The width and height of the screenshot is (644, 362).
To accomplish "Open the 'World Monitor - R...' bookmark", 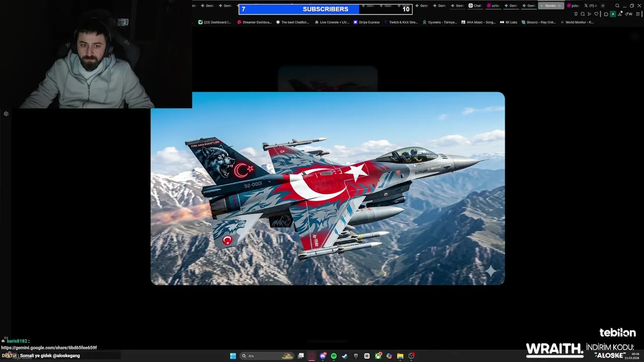I will (577, 22).
